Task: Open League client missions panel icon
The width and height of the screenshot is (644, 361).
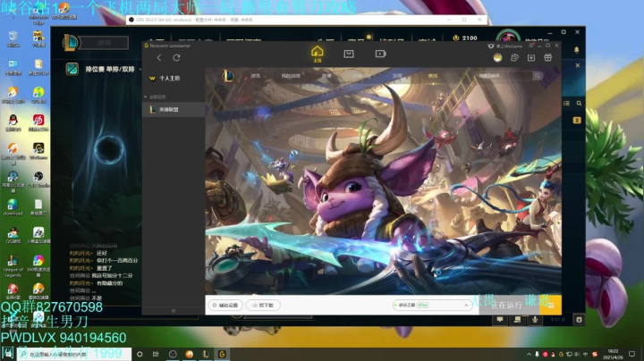Action: (x=518, y=320)
